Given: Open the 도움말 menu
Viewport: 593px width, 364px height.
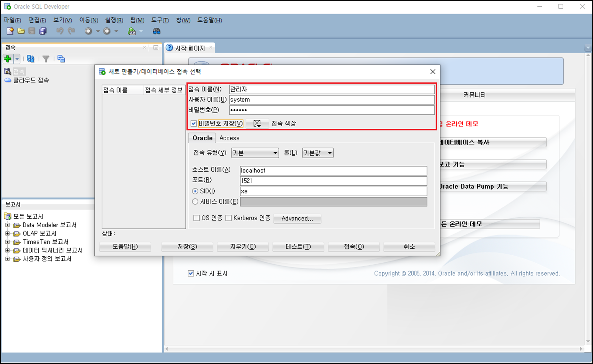Looking at the screenshot, I should [x=210, y=20].
